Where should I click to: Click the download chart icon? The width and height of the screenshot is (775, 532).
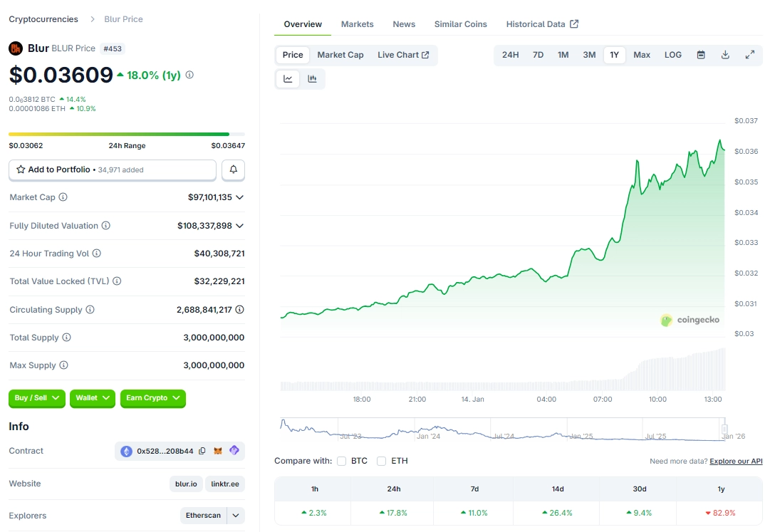[x=725, y=54]
